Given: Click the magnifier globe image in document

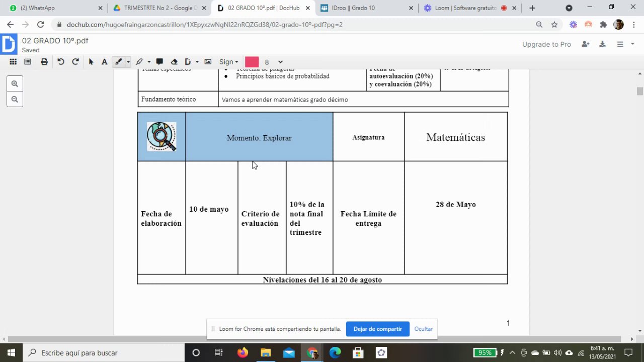Looking at the screenshot, I should 162,136.
